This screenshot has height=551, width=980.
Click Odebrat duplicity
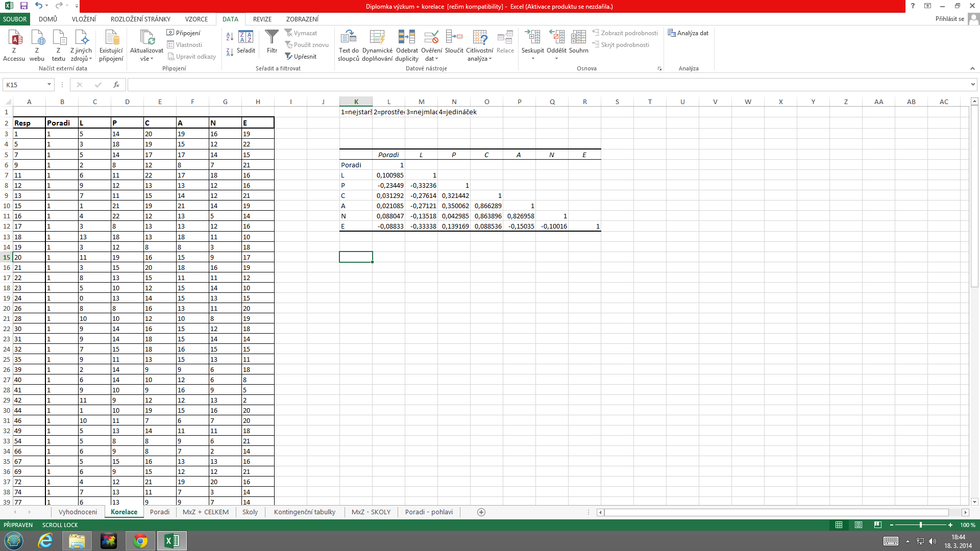point(407,45)
